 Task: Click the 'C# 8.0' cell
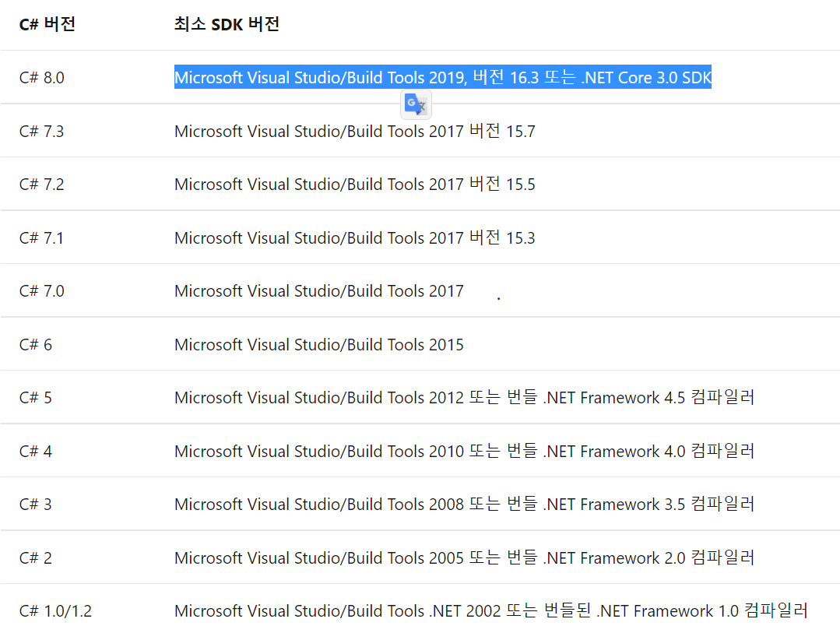42,78
